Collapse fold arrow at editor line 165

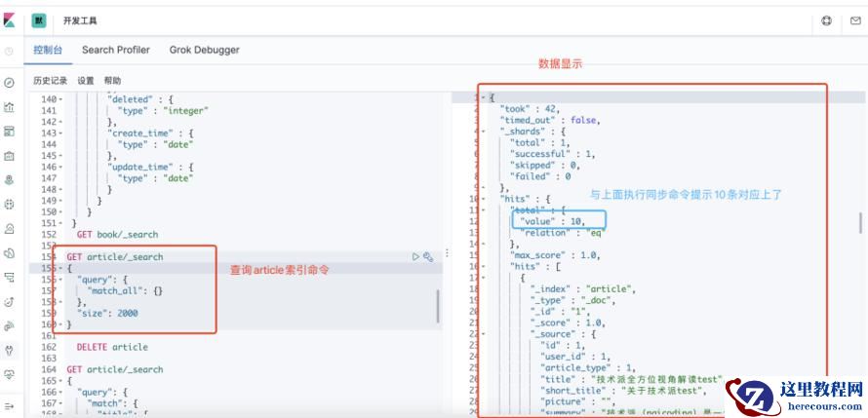click(60, 381)
